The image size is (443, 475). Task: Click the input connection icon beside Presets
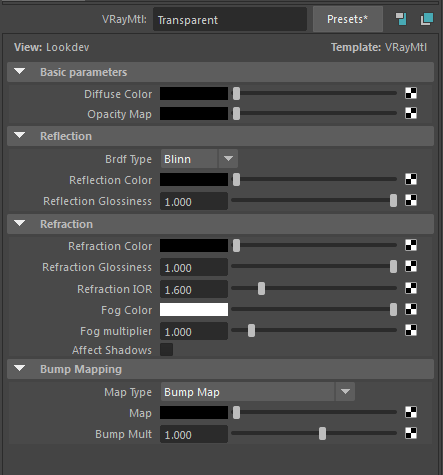pyautogui.click(x=401, y=19)
